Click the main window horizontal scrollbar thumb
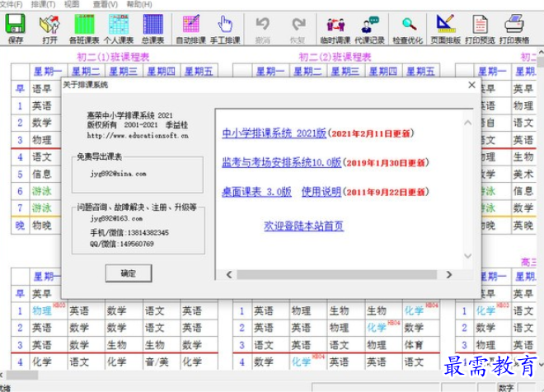Viewport: 544px width, 392px height. click(x=22, y=375)
